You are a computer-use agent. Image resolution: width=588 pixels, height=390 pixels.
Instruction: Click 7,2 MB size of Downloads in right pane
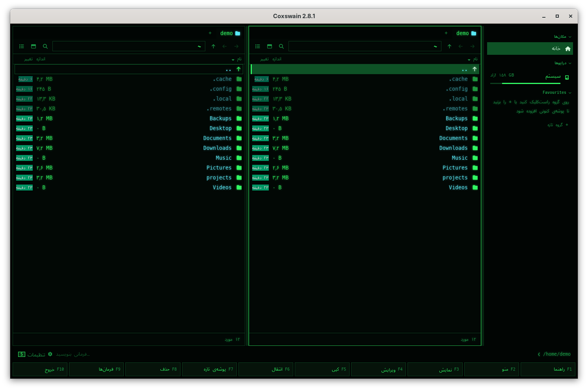(281, 148)
